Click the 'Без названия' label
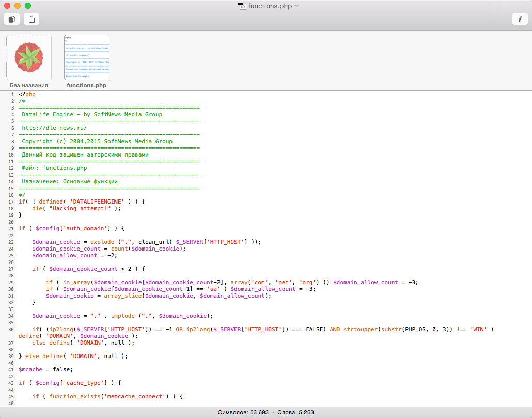Screen dimensions: 532x418 click(29, 85)
